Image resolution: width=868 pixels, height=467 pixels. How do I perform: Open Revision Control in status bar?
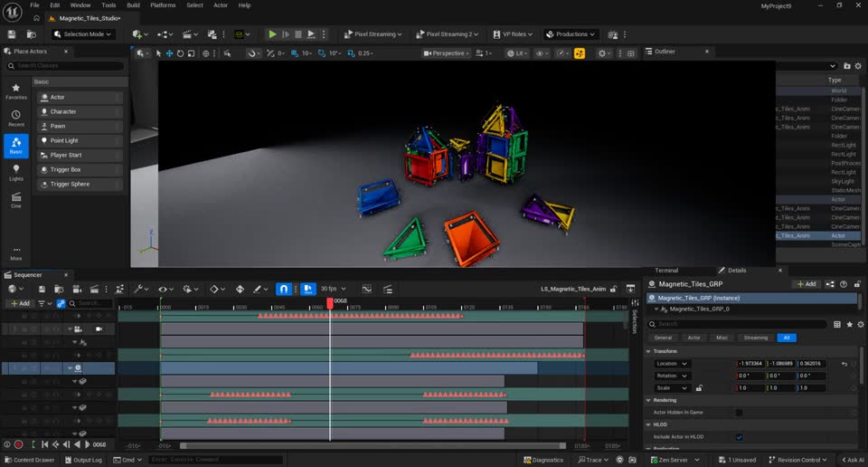[797, 460]
